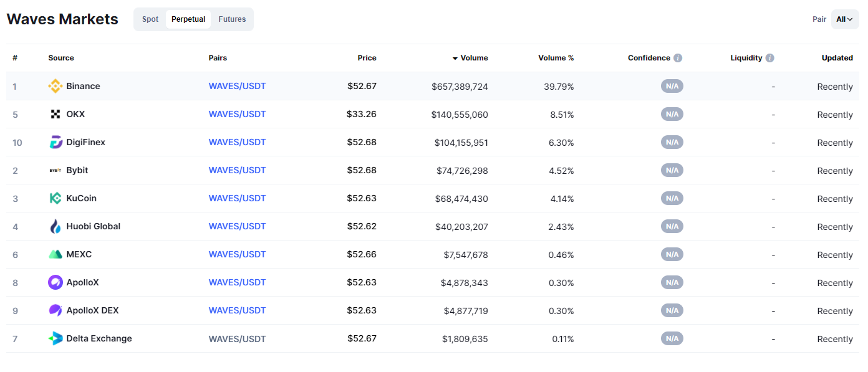This screenshot has height=372, width=868.
Task: Click the Confidence info icon
Action: (x=678, y=58)
